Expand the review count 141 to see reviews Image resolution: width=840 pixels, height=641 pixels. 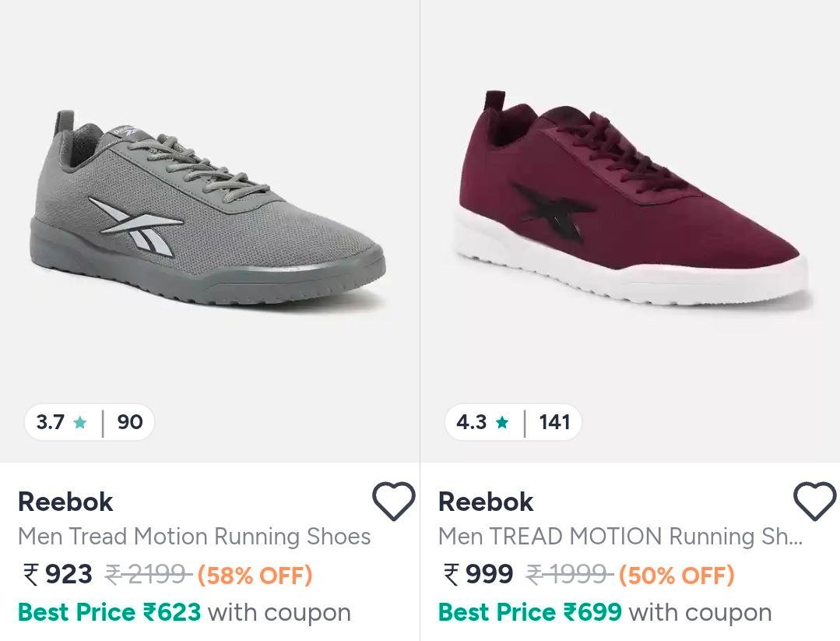click(x=556, y=422)
